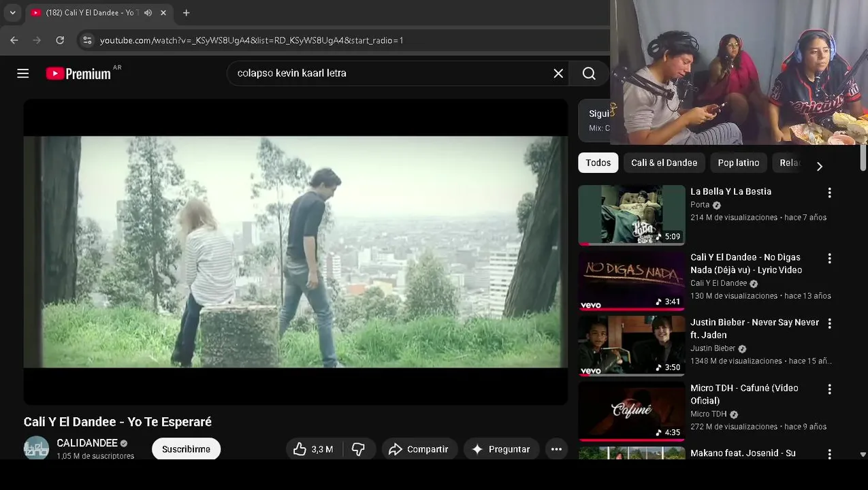The width and height of the screenshot is (868, 490).
Task: Open Cali Y El Dandee No Digas Nada title
Action: tap(746, 263)
